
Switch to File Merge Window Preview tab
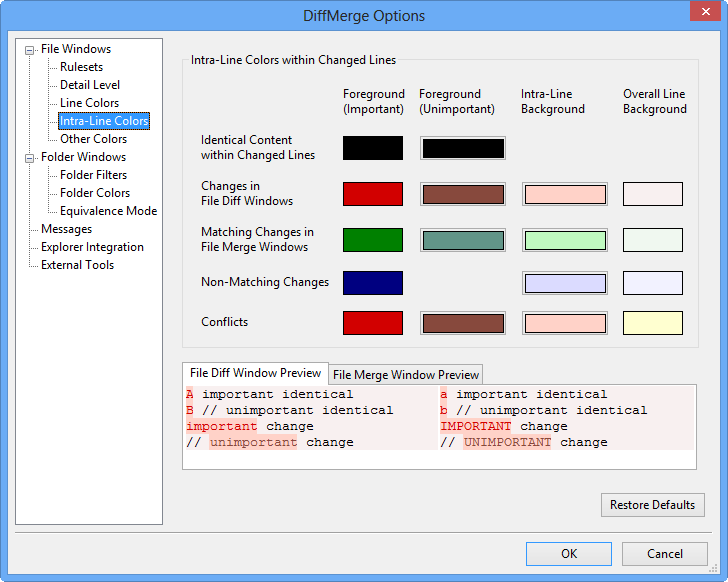pos(406,375)
